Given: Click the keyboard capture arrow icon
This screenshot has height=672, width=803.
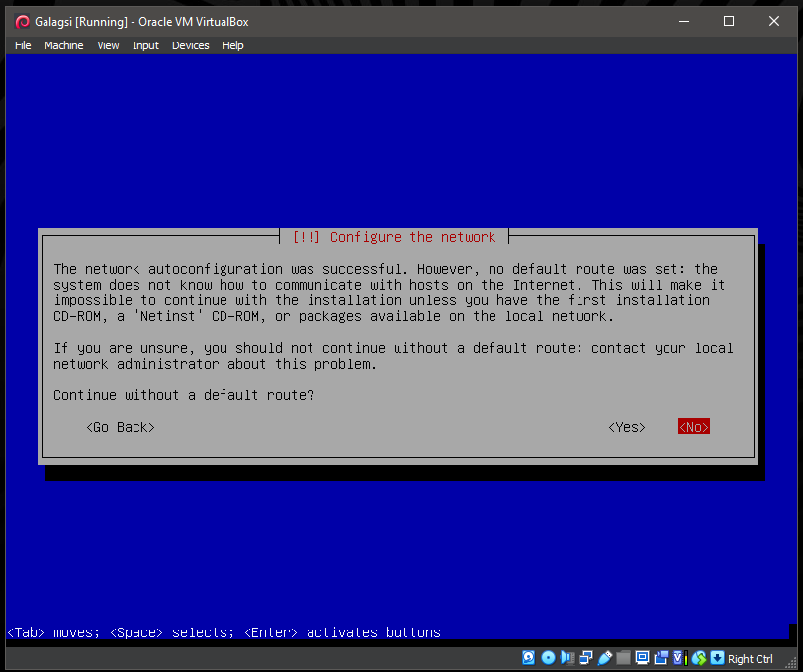Looking at the screenshot, I should coord(718,657).
